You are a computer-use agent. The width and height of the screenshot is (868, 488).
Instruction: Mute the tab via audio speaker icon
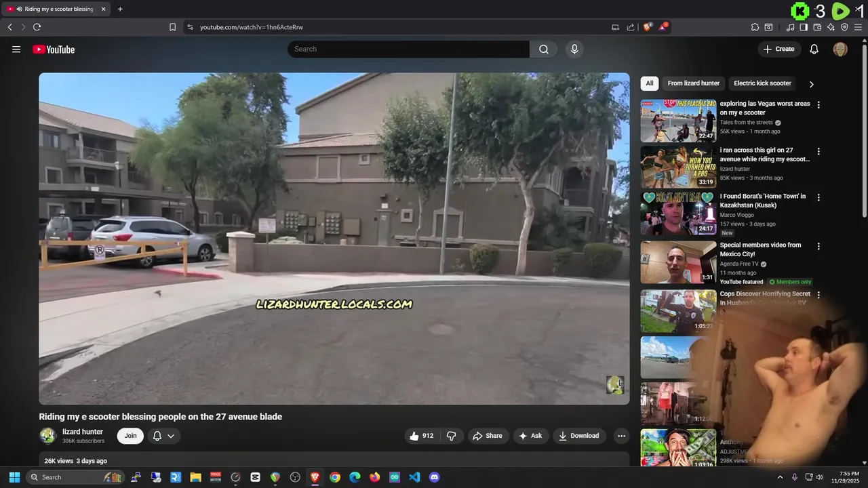tap(19, 9)
